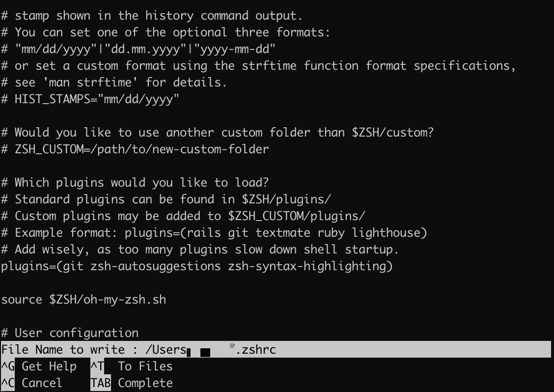Click the File Name to write prompt bar
Viewport: 554px width, 392px height.
tap(276, 349)
